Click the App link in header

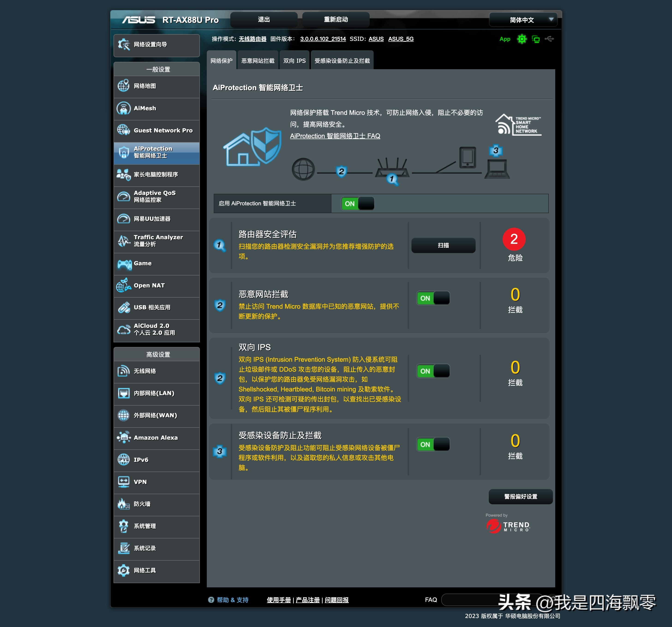(505, 39)
